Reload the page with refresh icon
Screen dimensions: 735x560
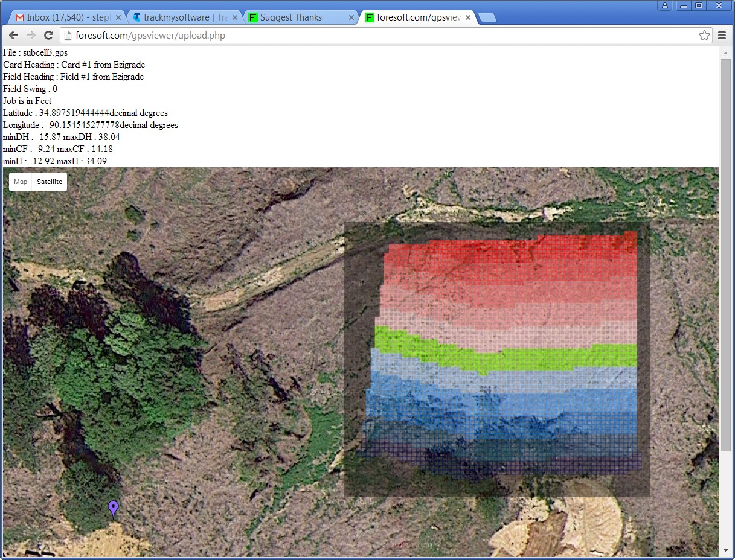tap(49, 36)
